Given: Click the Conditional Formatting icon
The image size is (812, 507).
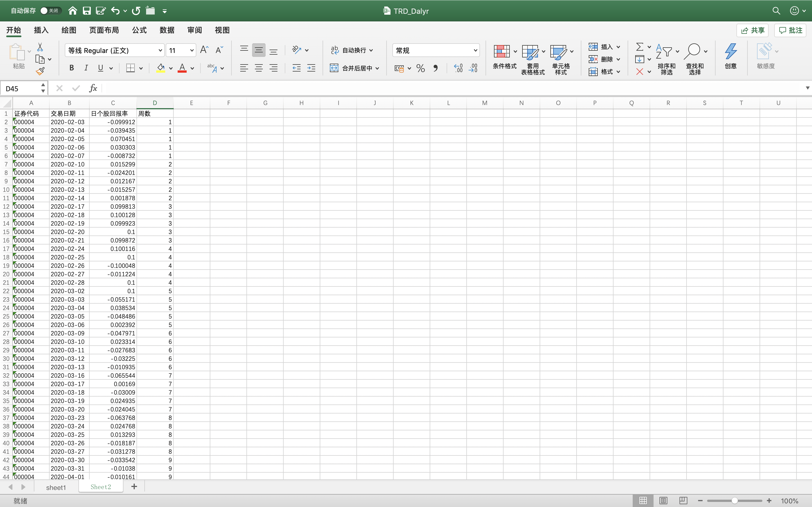Looking at the screenshot, I should click(x=502, y=52).
